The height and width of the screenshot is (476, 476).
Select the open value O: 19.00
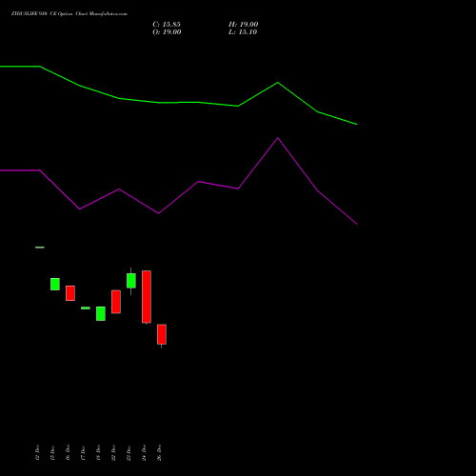tap(167, 32)
